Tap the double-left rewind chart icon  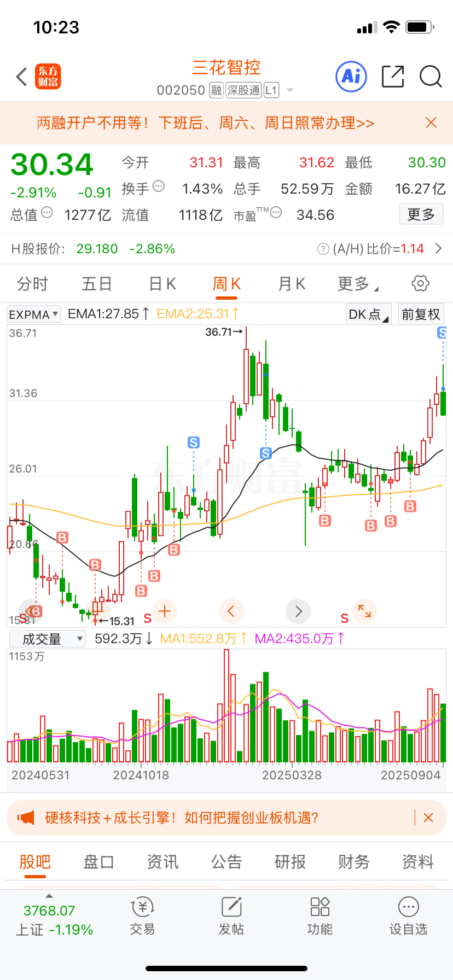[31, 611]
